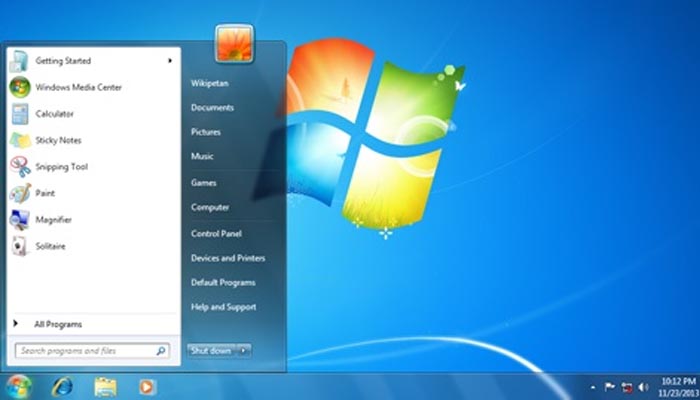Select the Snipping Tool label
This screenshot has height=400, width=700.
coord(62,167)
